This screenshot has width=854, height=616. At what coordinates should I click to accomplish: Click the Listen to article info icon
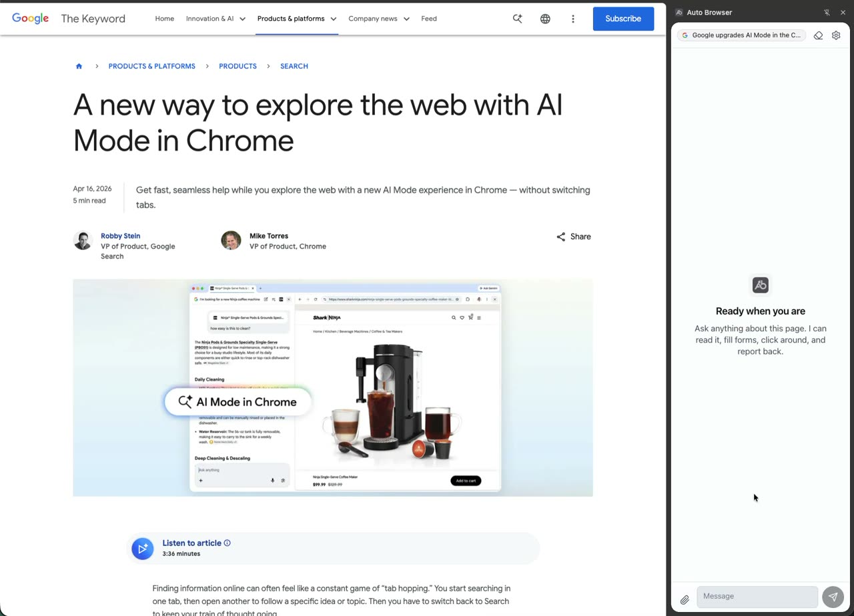[x=227, y=543]
